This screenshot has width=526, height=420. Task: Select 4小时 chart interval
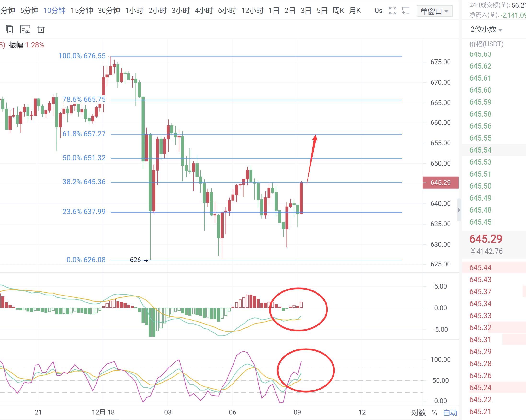coord(204,11)
